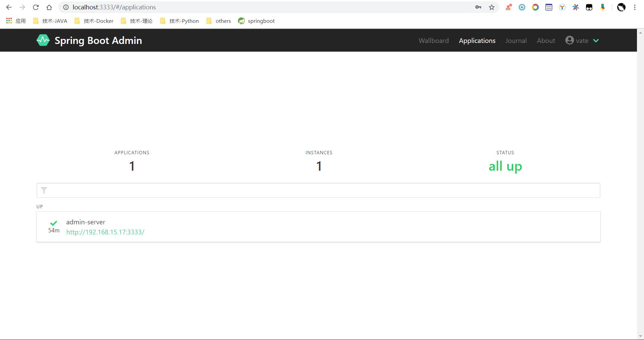Click the INSTANCES count label
The width and height of the screenshot is (644, 340).
pyautogui.click(x=319, y=153)
